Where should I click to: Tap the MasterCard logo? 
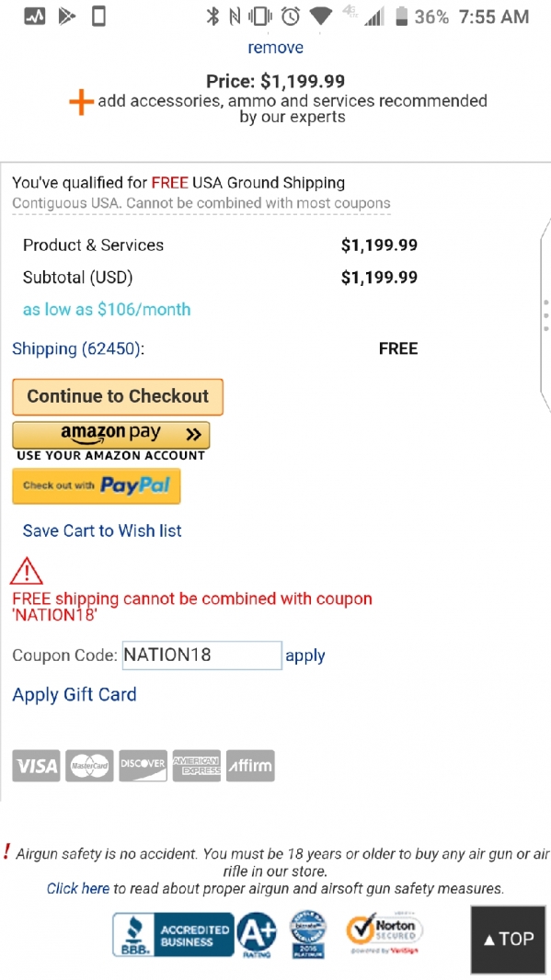click(89, 766)
